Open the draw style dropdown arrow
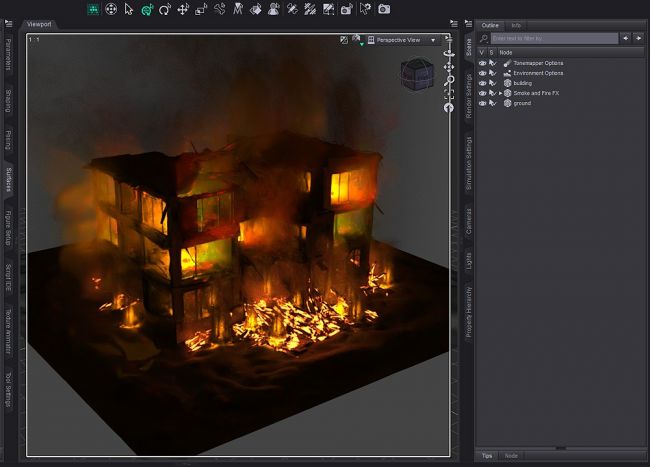 tap(361, 44)
